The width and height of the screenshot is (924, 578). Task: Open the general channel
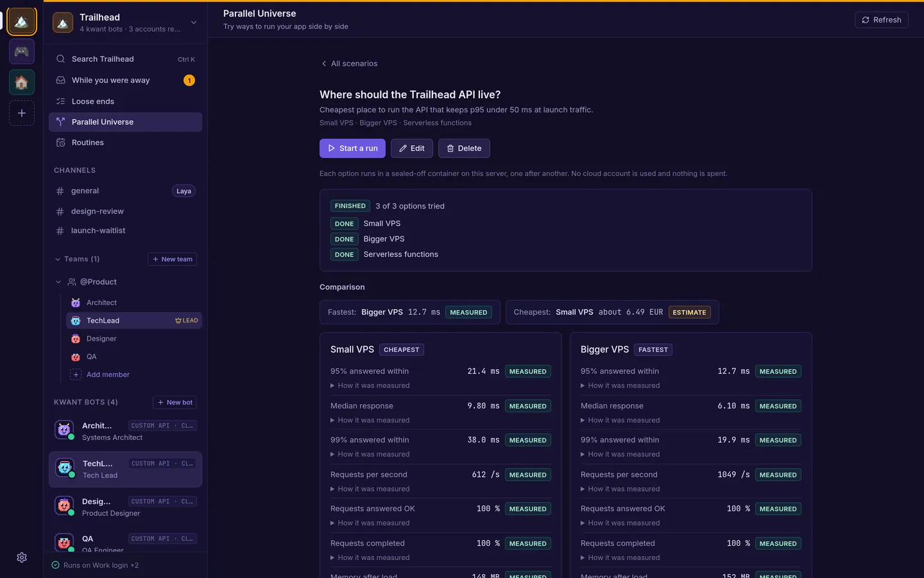[x=125, y=191]
